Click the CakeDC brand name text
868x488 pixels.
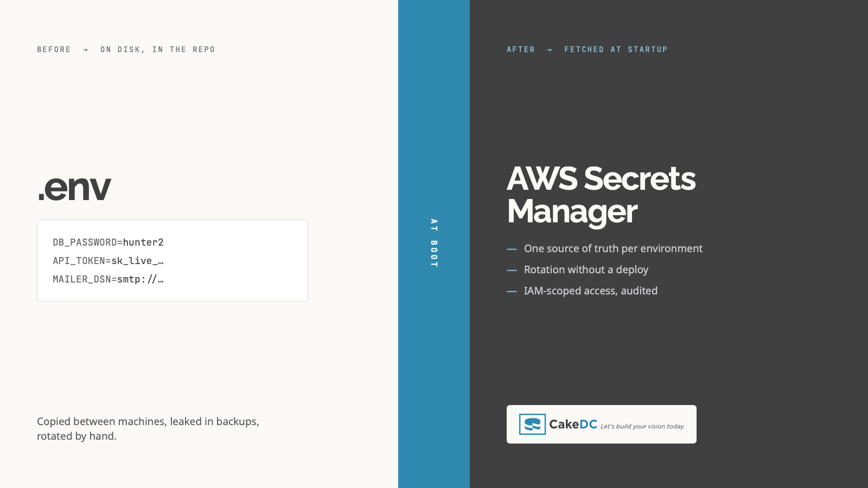tap(573, 425)
